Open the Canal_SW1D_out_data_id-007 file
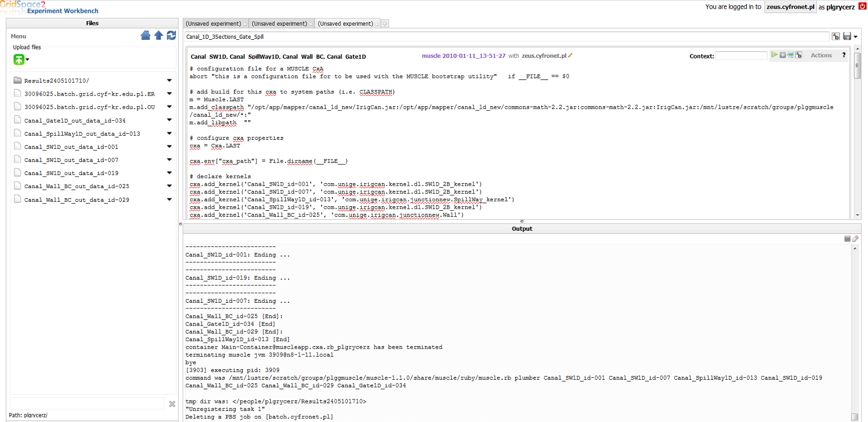Viewport: 868px width, 422px height. pos(71,160)
